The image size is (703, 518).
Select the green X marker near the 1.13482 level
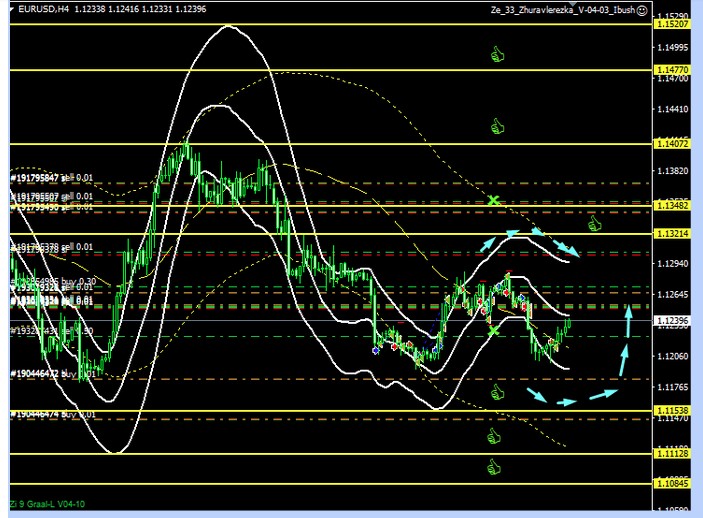(x=493, y=201)
